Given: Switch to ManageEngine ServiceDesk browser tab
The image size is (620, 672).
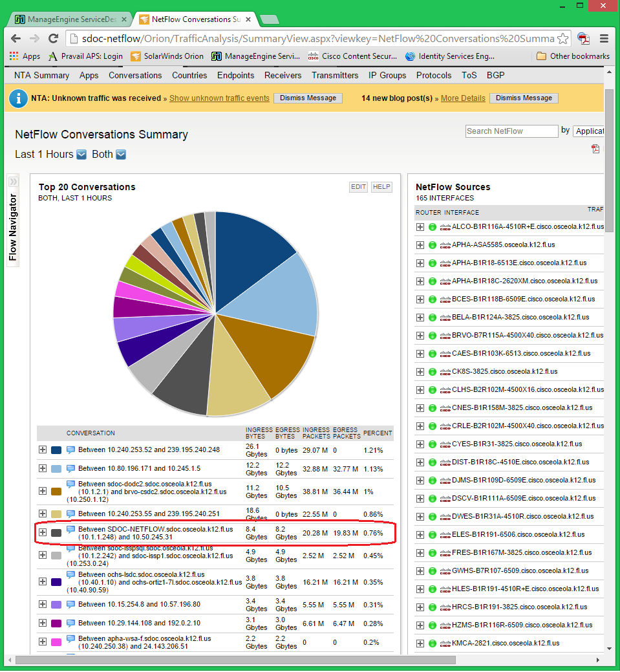Looking at the screenshot, I should tap(71, 19).
